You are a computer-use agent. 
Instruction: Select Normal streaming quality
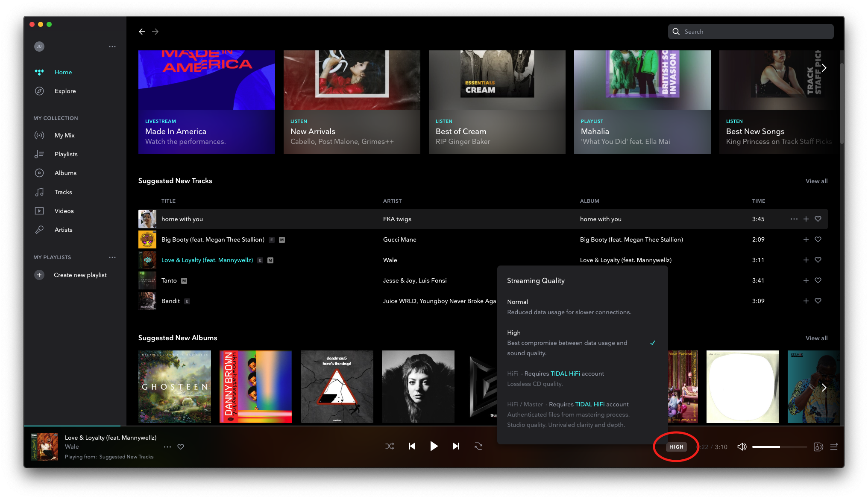click(582, 307)
